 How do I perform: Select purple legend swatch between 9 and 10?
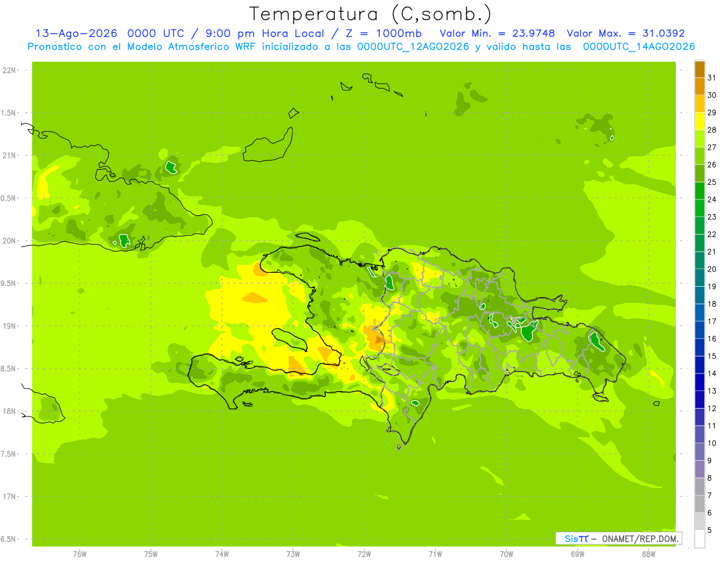pyautogui.click(x=699, y=452)
